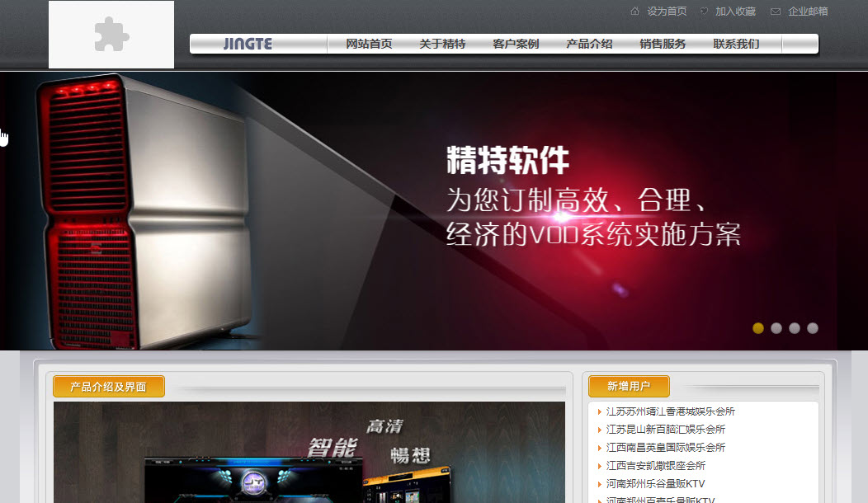Click the arrow bullet beside 江西吉安凯撒银座会所
868x503 pixels.
(x=600, y=466)
